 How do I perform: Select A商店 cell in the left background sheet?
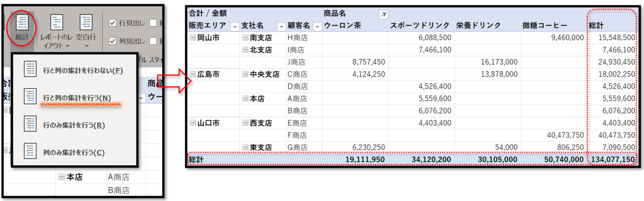pos(119,177)
